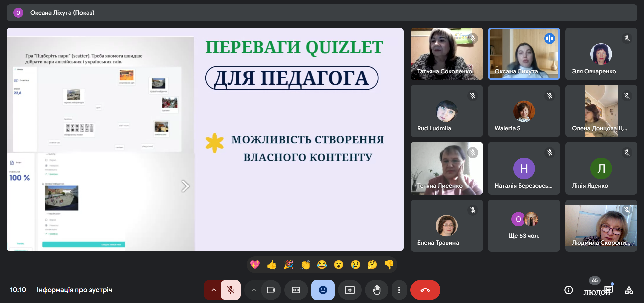644x303 pixels.
Task: Click the schoolyard photo in slide screenshot
Action: click(62, 198)
